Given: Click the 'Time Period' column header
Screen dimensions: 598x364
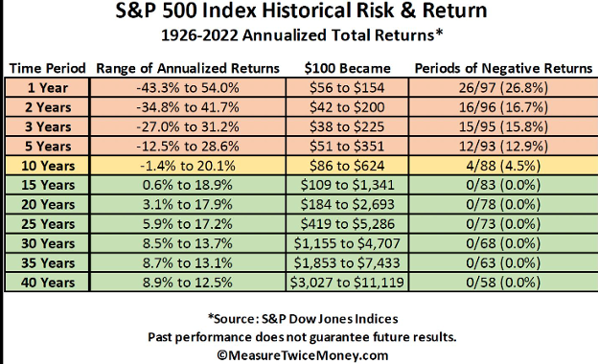Looking at the screenshot, I should pos(47,68).
